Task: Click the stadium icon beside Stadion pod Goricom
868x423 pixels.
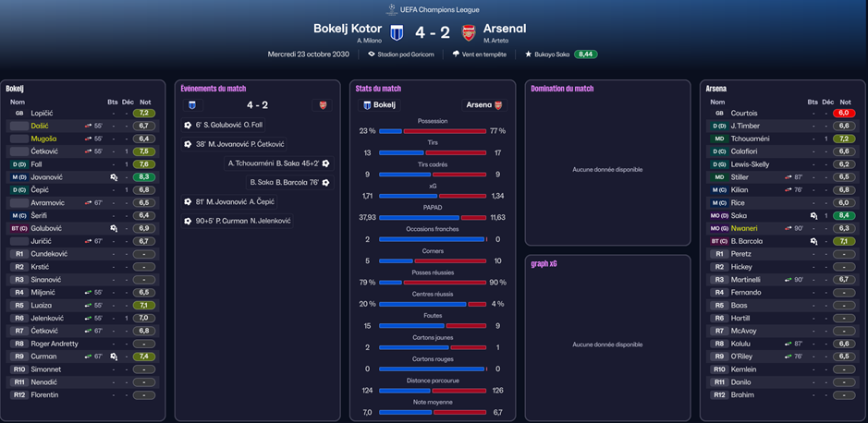Action: point(372,54)
